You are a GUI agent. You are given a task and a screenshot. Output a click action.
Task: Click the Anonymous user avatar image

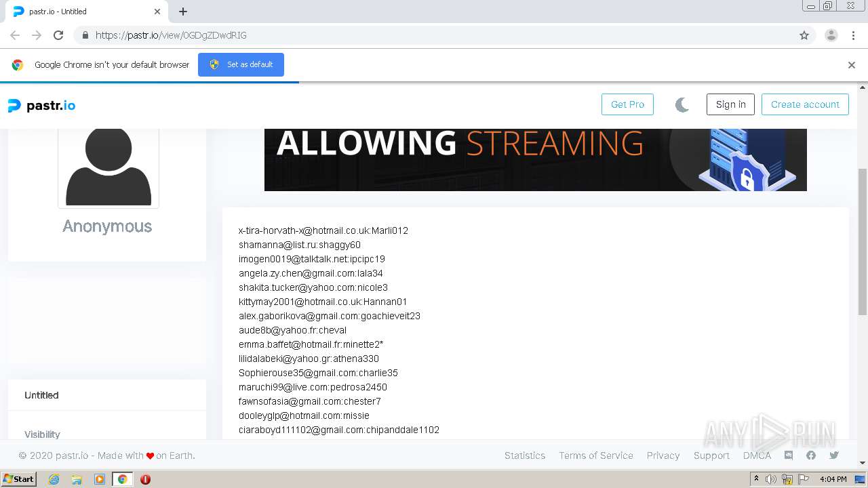point(108,167)
